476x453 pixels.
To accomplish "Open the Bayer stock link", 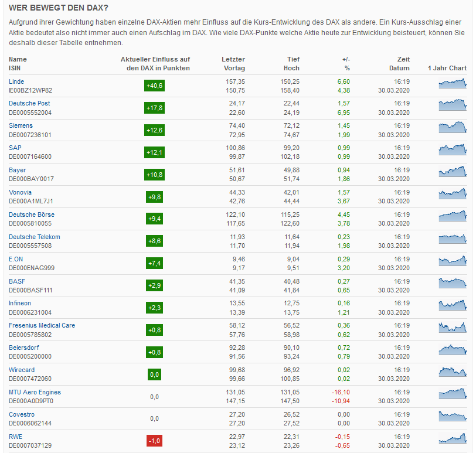I will (x=18, y=170).
